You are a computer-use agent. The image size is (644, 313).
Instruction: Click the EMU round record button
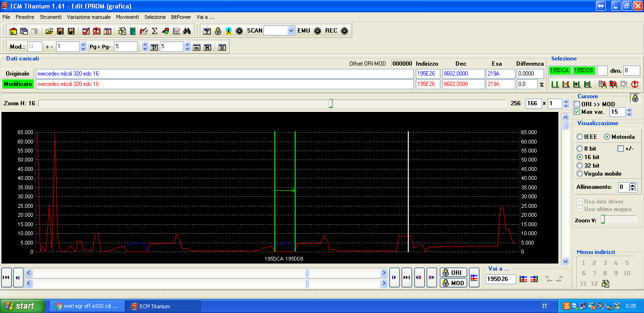(x=317, y=31)
